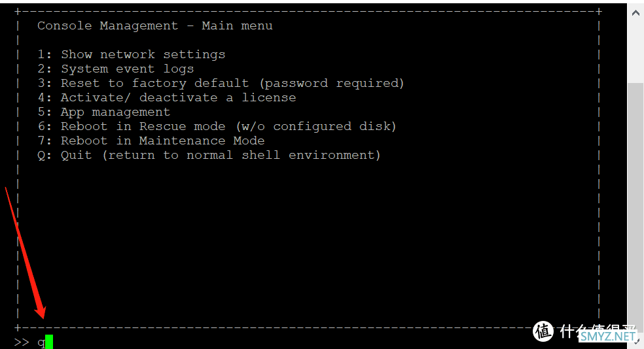Click the green terminal cursor block
This screenshot has width=644, height=349.
point(49,342)
